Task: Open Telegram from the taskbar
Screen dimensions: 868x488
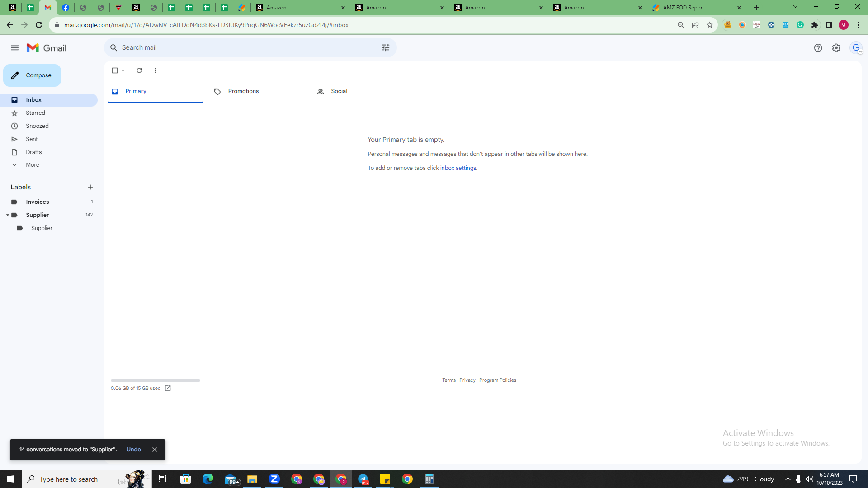Action: pos(363,479)
